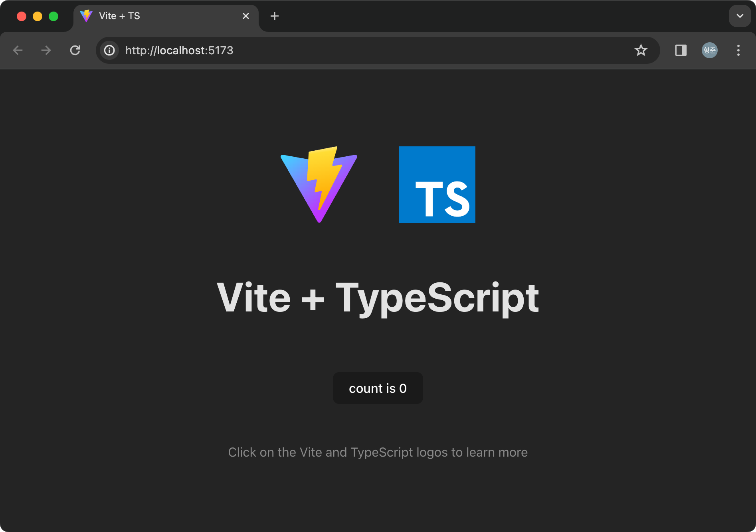756x532 pixels.
Task: Click the blue TypeScript TS logo
Action: coord(437,185)
